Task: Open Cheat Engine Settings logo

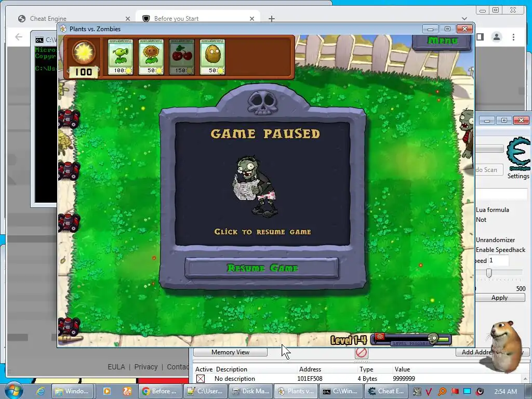Action: 518,154
